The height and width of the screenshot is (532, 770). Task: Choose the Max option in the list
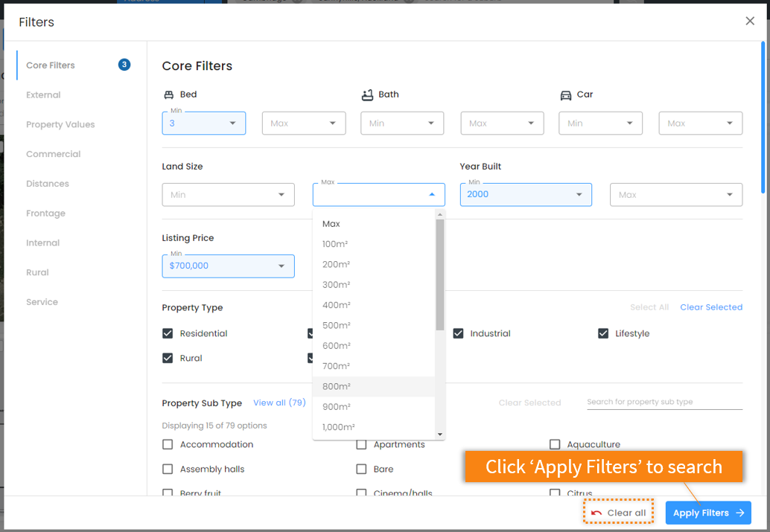[x=374, y=224]
